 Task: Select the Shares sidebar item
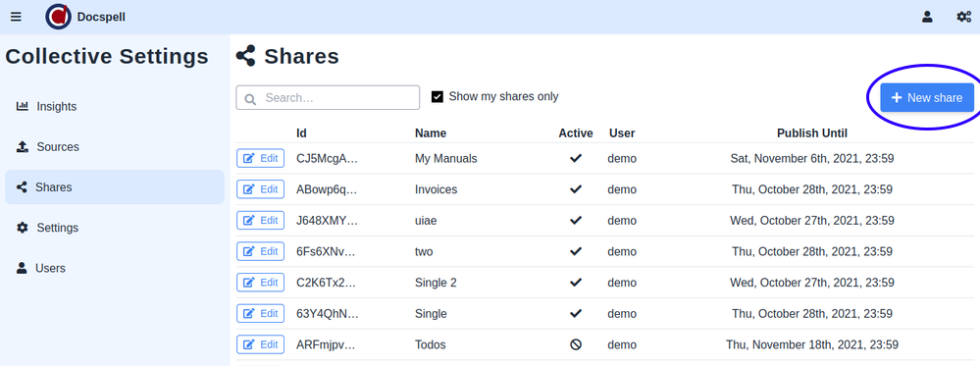tap(115, 187)
